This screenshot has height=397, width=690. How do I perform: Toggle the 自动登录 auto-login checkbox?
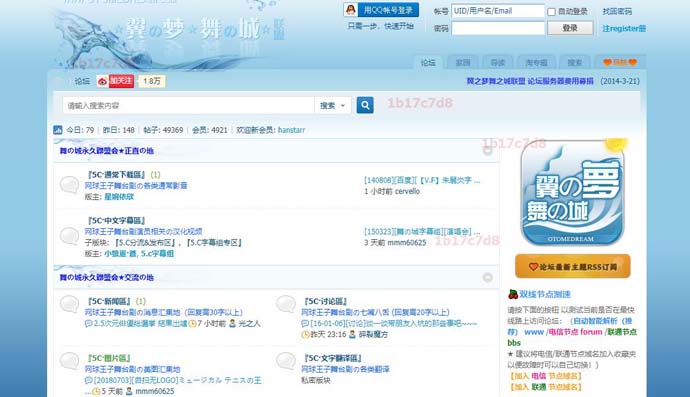click(x=551, y=11)
